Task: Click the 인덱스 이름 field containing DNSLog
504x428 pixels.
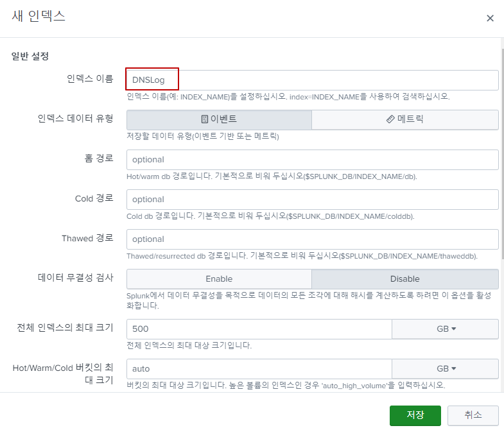Action: coord(313,80)
